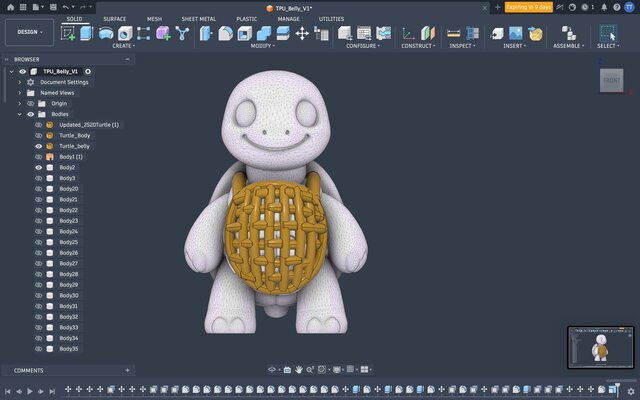Expand the Document Settings node
640x400 pixels.
(19, 82)
